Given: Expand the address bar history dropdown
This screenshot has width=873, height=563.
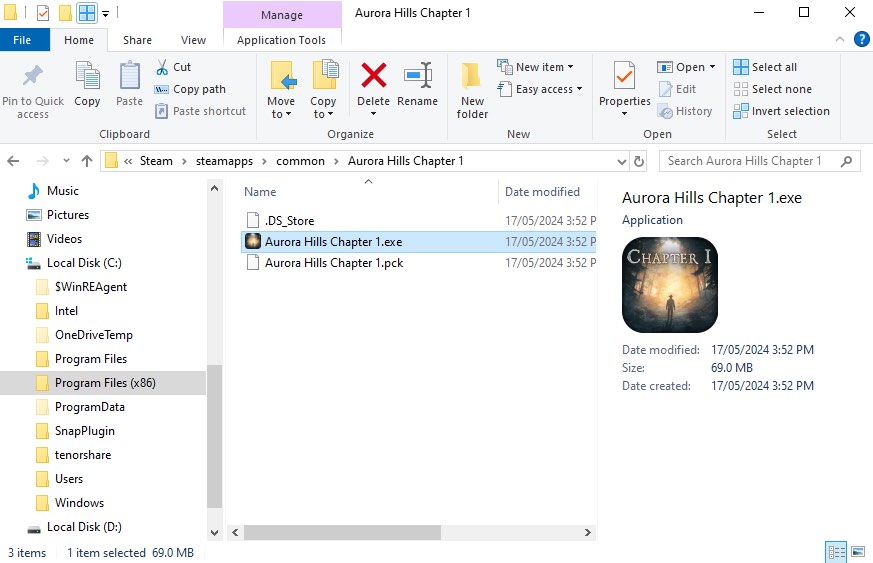Looking at the screenshot, I should coord(622,161).
